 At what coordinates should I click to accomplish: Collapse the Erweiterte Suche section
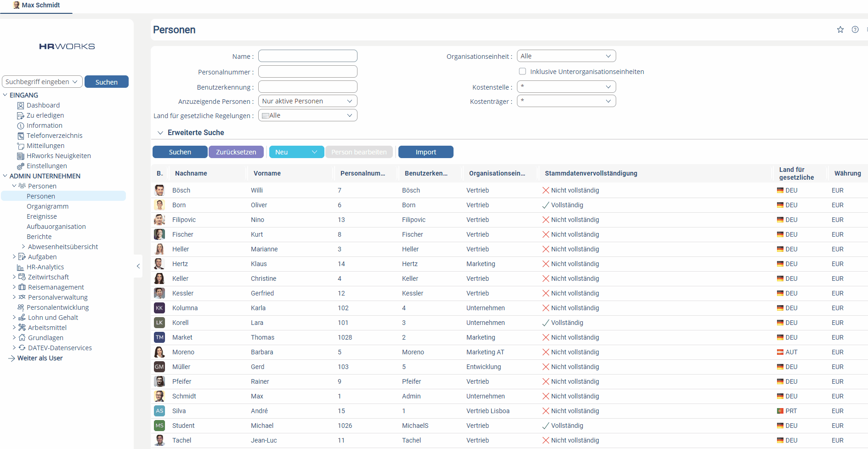160,133
